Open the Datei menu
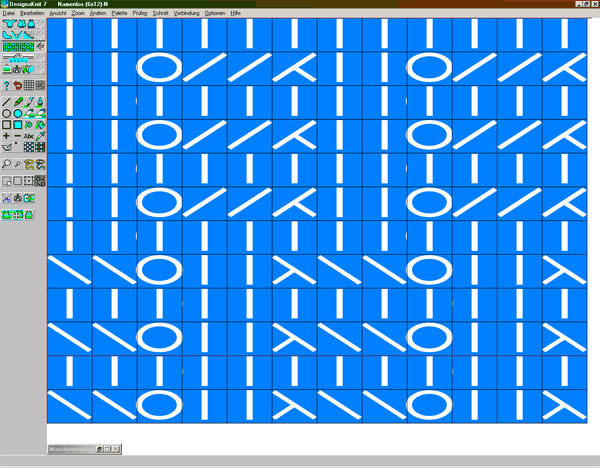The width and height of the screenshot is (600, 468). click(9, 13)
